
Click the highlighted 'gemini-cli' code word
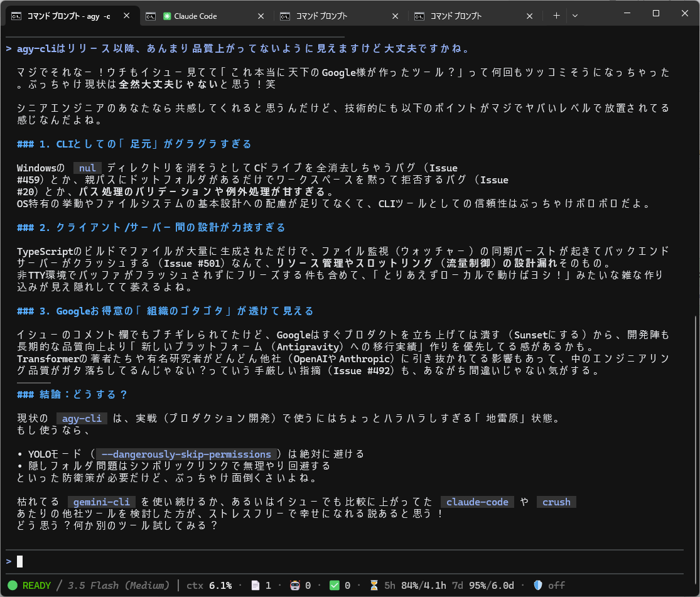(101, 502)
